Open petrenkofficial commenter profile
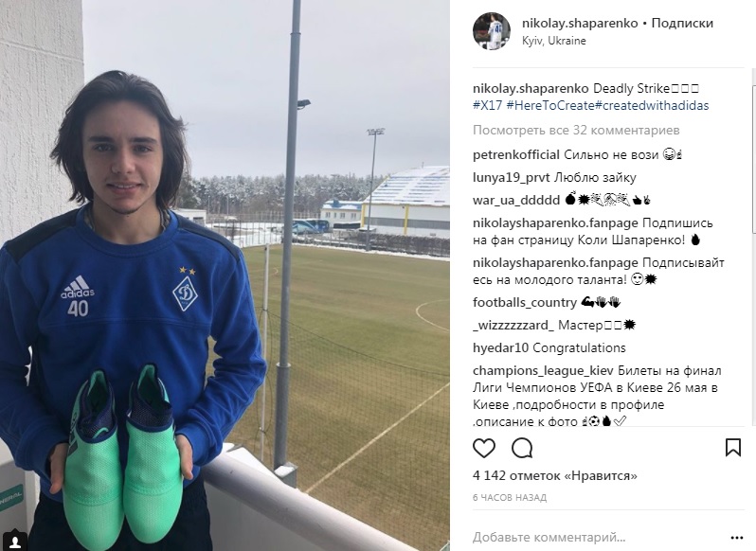 (516, 155)
